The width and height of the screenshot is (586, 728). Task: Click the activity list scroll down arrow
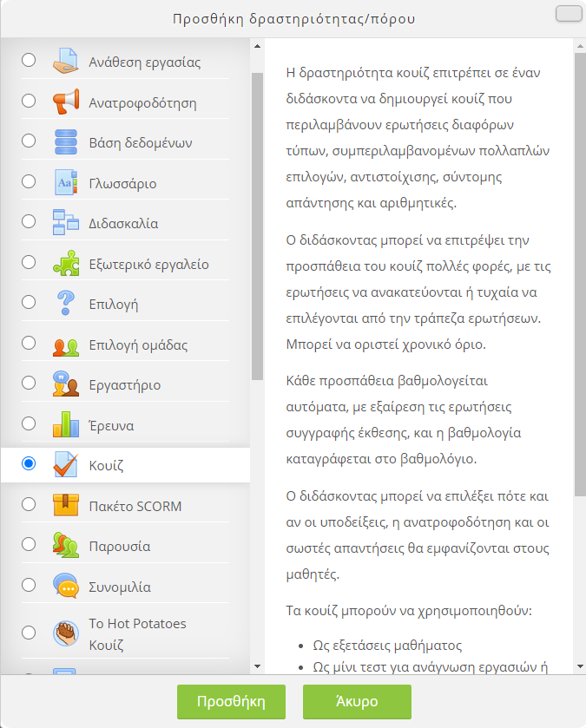(257, 666)
